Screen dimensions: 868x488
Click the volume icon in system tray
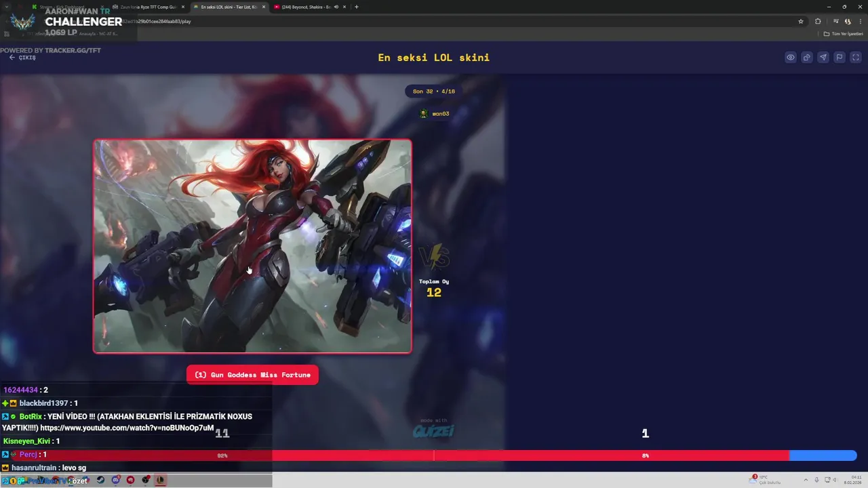[x=835, y=480]
